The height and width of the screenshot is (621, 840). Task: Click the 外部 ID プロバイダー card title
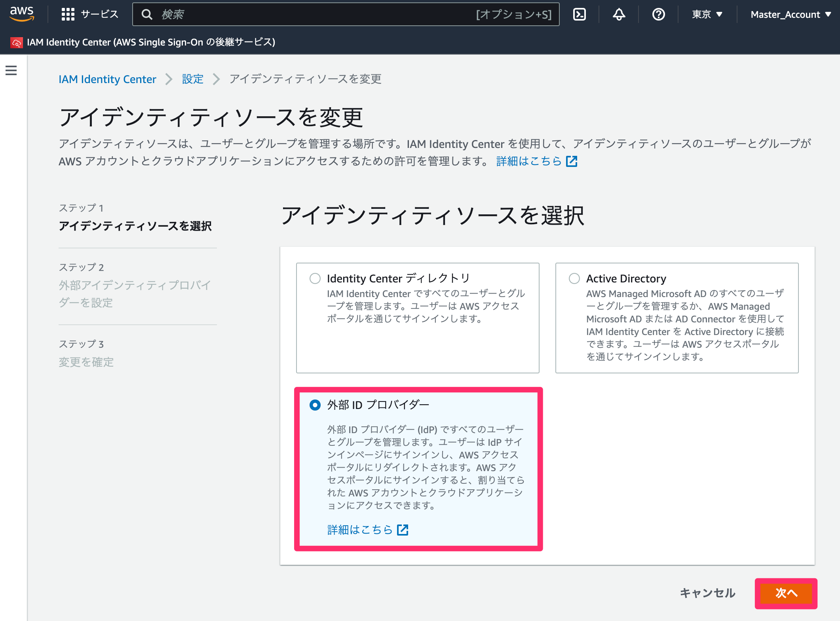[378, 405]
